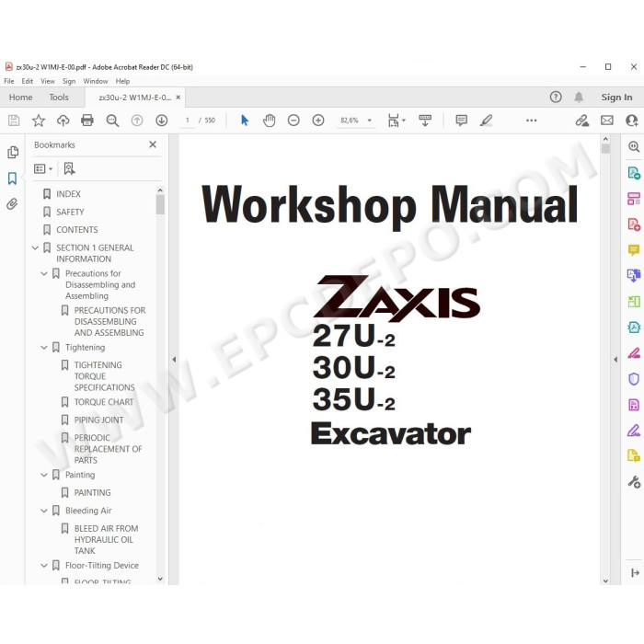This screenshot has width=644, height=644.
Task: Click the page number input field
Action: (188, 121)
